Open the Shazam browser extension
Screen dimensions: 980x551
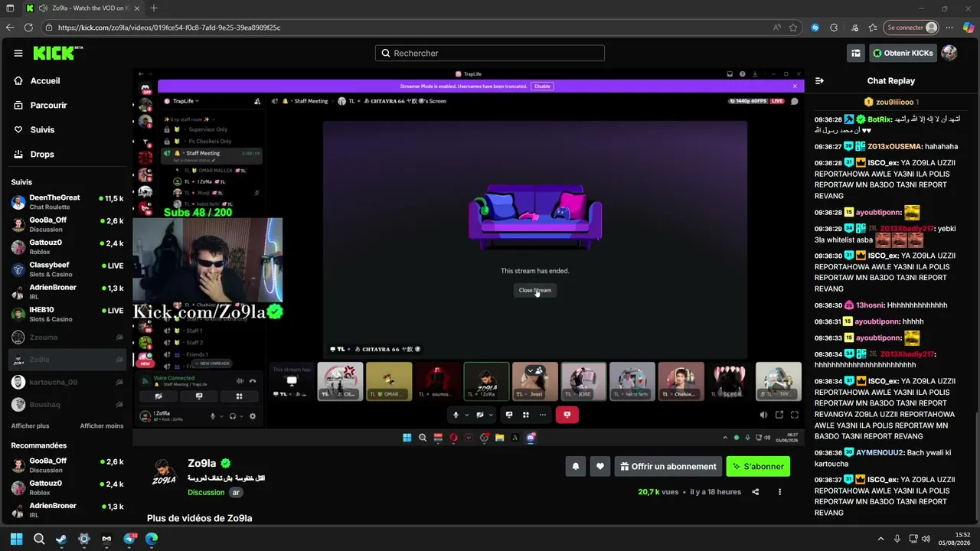tap(815, 28)
